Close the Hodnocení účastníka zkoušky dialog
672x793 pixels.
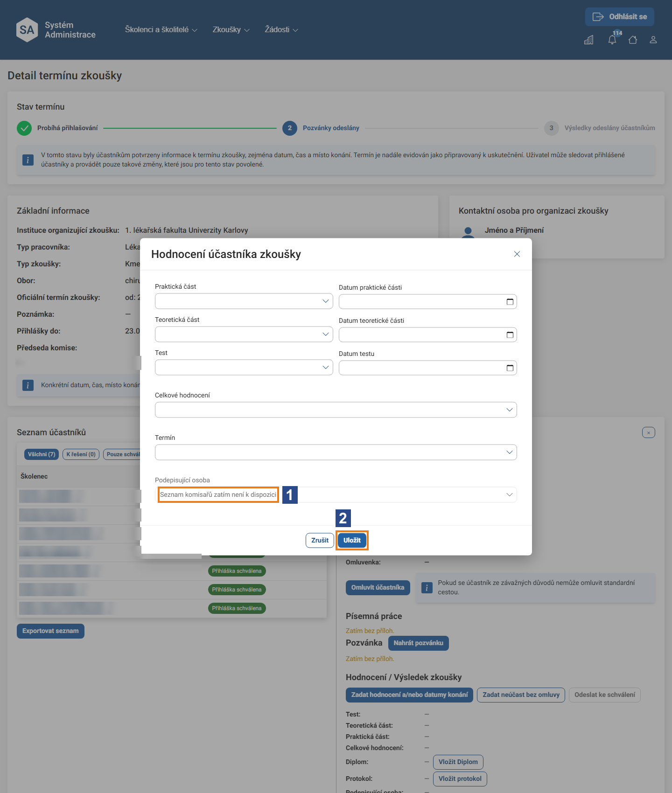(517, 254)
